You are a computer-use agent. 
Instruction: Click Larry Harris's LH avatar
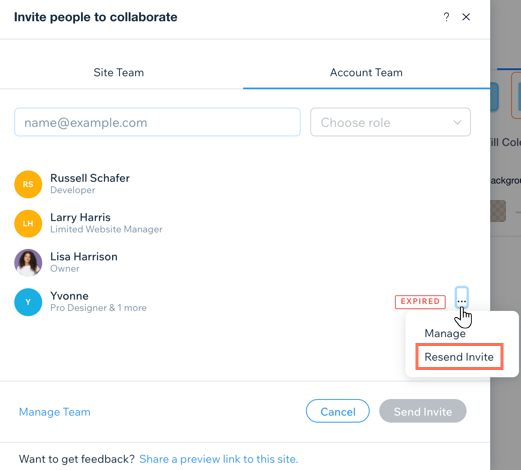pos(28,223)
